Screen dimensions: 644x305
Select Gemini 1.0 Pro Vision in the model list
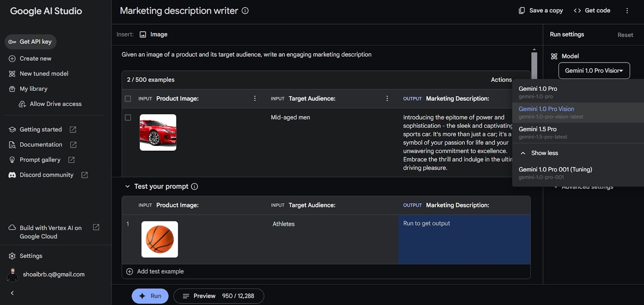point(578,113)
